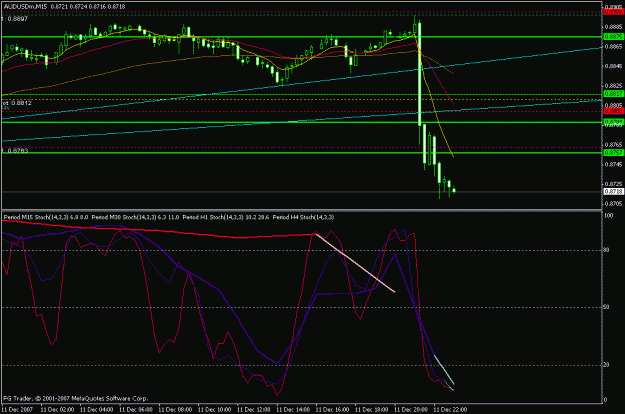Screen dimensions: 625x414
Task: Click the 11 Dec 16:00 time label
Action: click(x=332, y=409)
